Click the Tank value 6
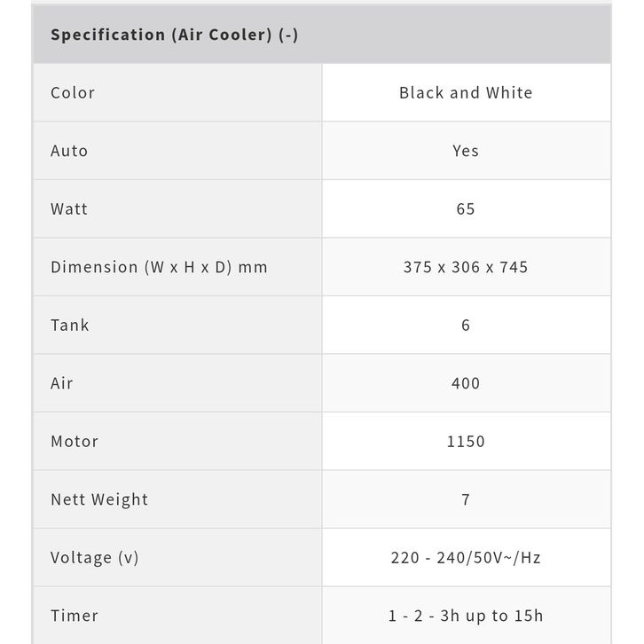Screen dimensions: 644x644 click(x=466, y=326)
